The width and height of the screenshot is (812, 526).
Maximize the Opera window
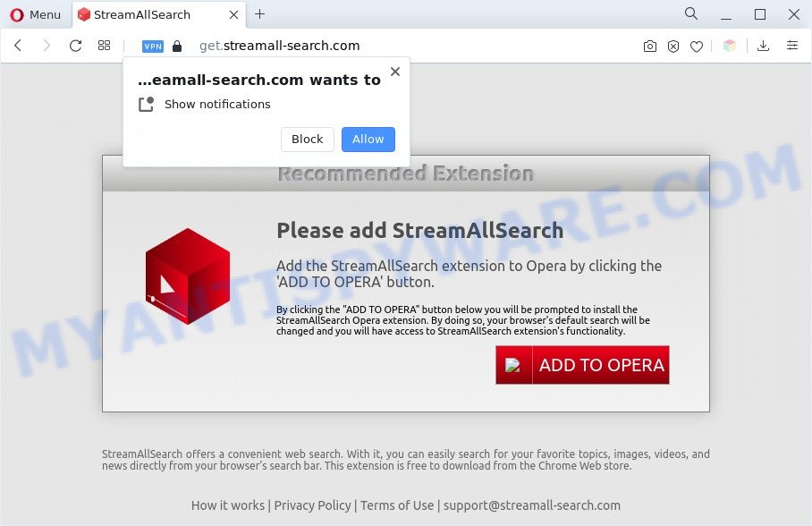(760, 14)
